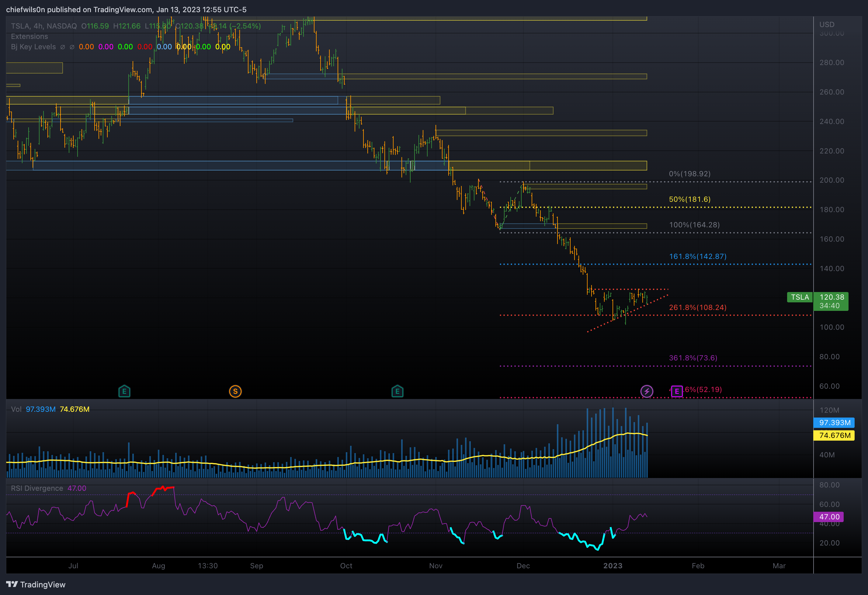868x595 pixels.
Task: Click the chiefwils0n published on TradingView.com header text
Action: (x=126, y=10)
